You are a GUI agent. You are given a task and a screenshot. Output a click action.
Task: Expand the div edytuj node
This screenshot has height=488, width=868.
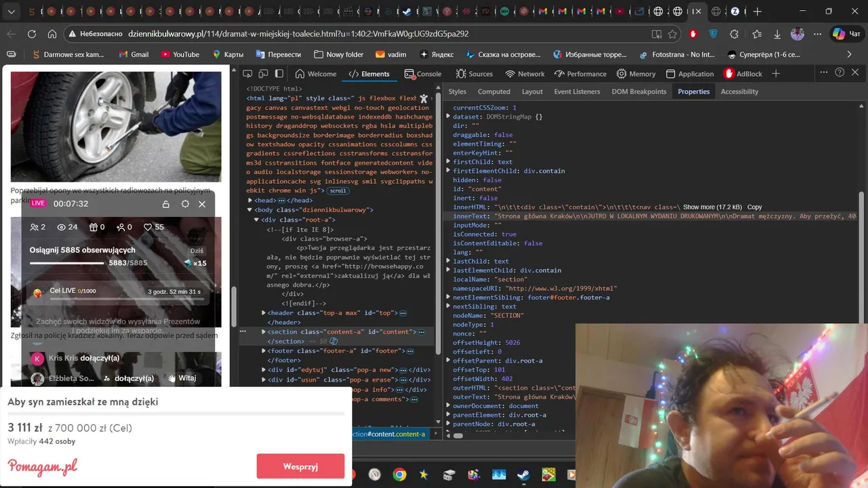[x=264, y=370]
